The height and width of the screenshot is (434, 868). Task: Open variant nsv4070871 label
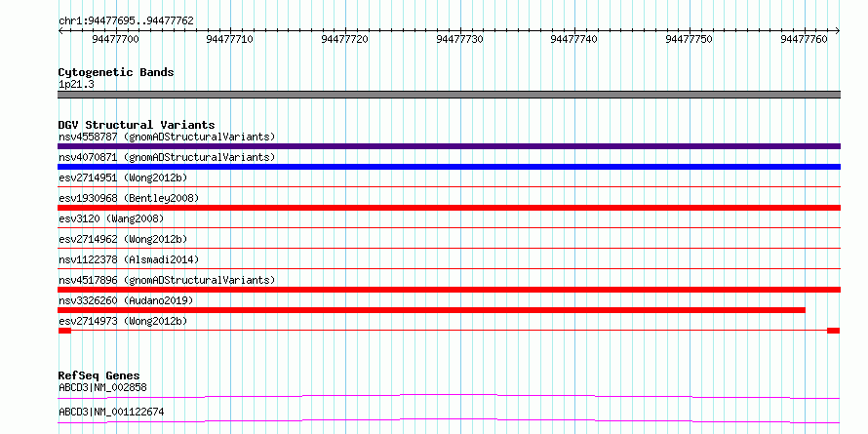click(167, 157)
